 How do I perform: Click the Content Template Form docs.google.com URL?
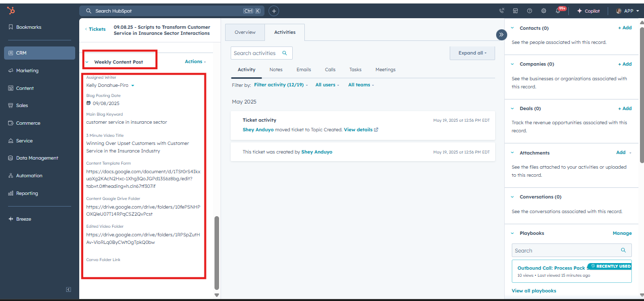pos(143,179)
